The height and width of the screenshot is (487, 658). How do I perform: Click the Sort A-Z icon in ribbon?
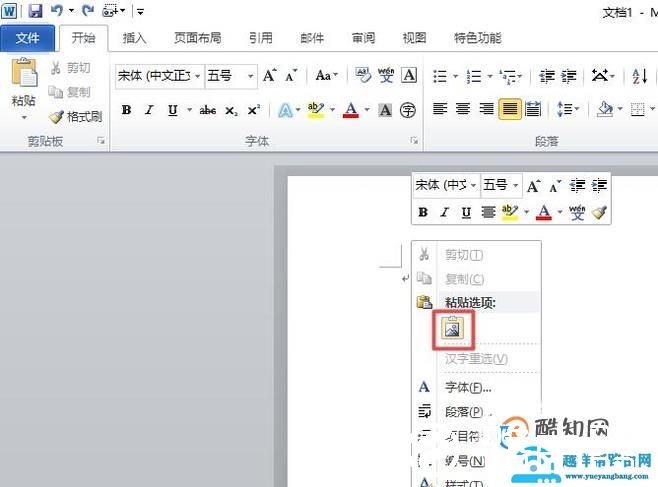tap(640, 76)
